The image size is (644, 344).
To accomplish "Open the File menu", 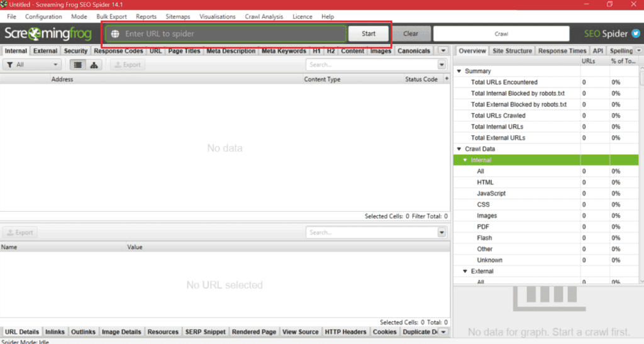I will (11, 17).
